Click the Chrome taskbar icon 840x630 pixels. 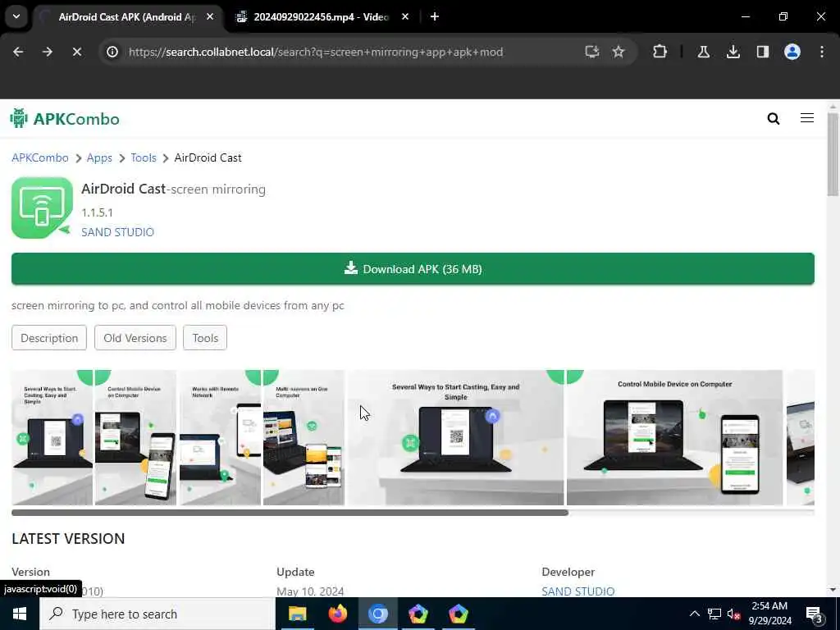click(377, 614)
